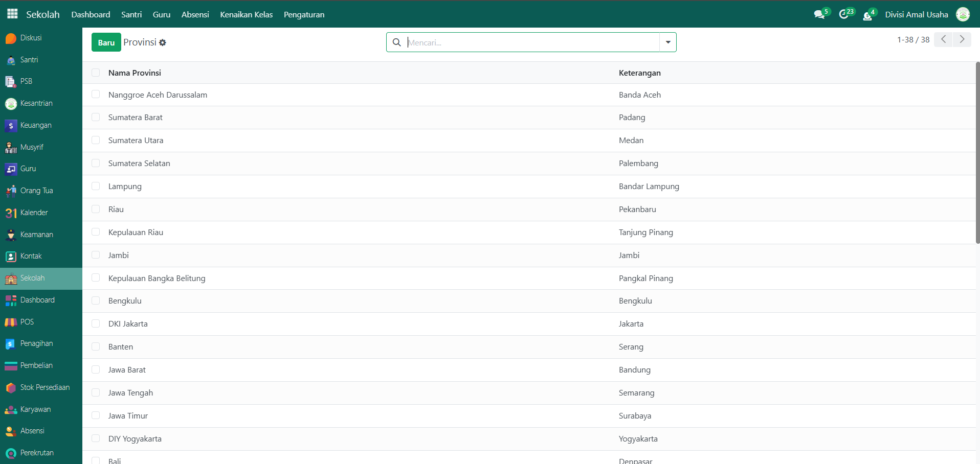
Task: Open activities clock icon showing 23
Action: (844, 14)
